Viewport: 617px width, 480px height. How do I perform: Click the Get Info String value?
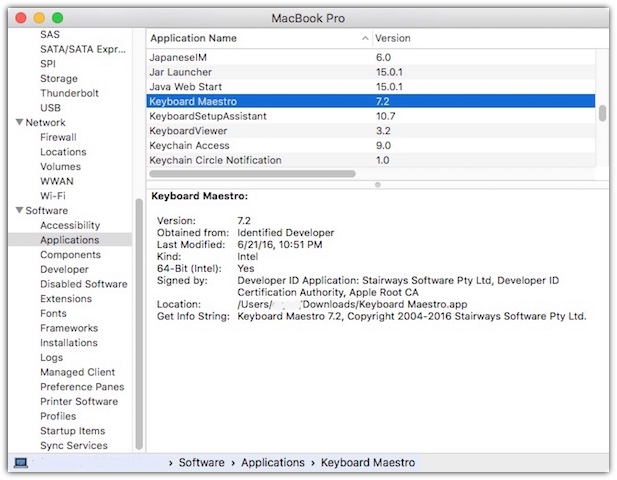click(x=412, y=316)
